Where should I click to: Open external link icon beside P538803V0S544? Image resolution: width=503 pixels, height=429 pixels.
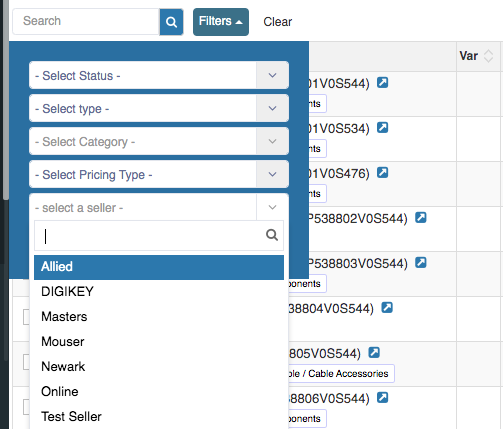421,262
